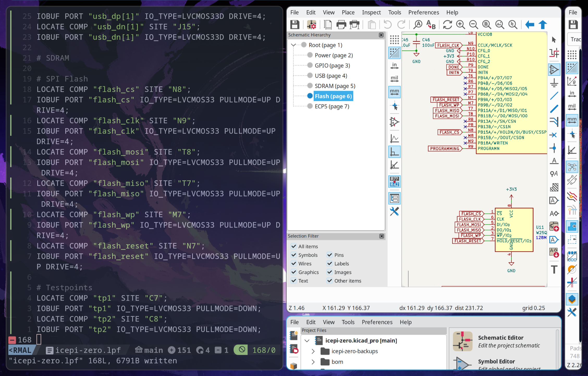Image resolution: width=588 pixels, height=376 pixels.
Task: Toggle the hierarchy navigator panel icon
Action: coord(394,199)
